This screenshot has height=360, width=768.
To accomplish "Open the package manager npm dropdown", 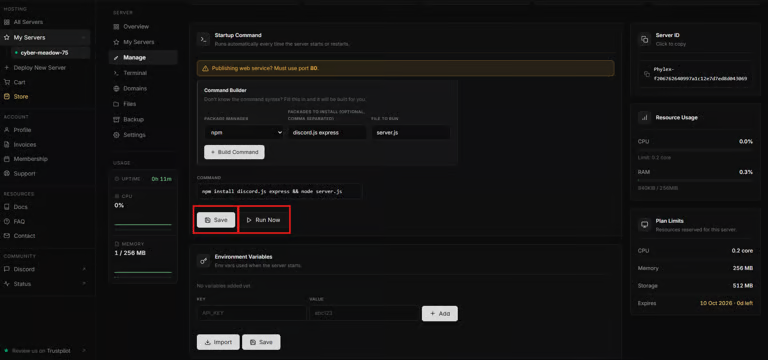I will pos(243,132).
